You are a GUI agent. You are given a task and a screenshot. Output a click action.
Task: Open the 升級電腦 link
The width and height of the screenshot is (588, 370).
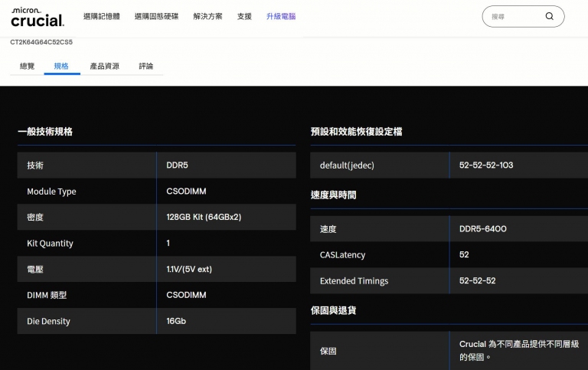(x=281, y=17)
